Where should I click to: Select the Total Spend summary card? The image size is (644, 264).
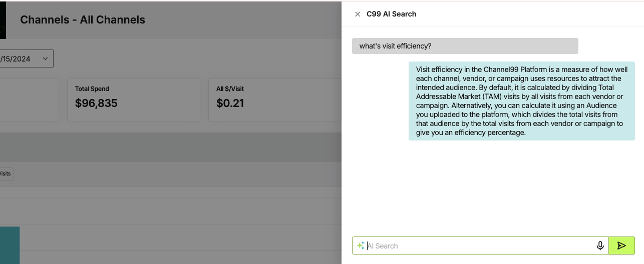point(134,100)
